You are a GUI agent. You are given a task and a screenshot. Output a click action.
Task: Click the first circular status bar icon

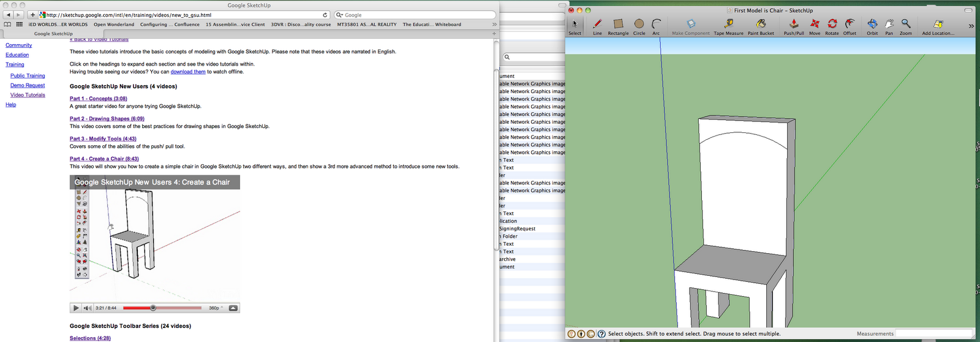[571, 334]
